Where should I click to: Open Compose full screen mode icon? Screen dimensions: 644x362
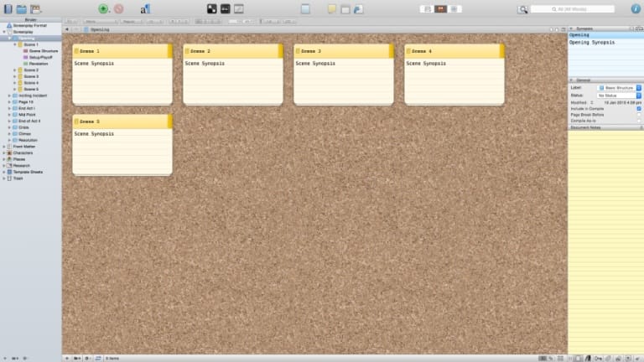pos(305,8)
